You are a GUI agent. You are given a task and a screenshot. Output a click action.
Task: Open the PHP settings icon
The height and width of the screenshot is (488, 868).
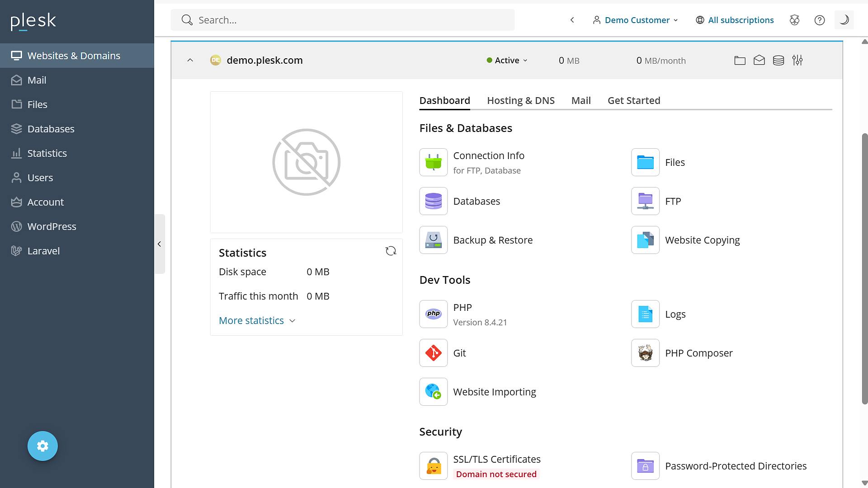coord(433,314)
